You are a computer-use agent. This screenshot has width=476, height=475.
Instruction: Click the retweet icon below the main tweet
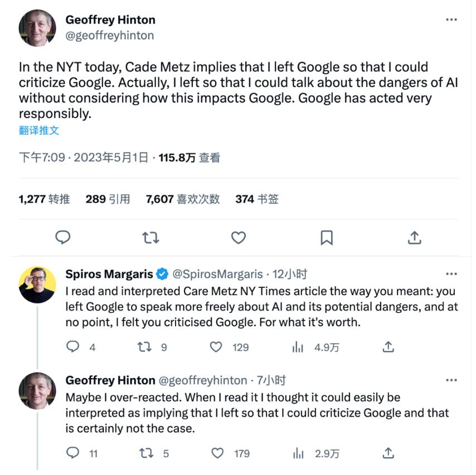coord(150,237)
